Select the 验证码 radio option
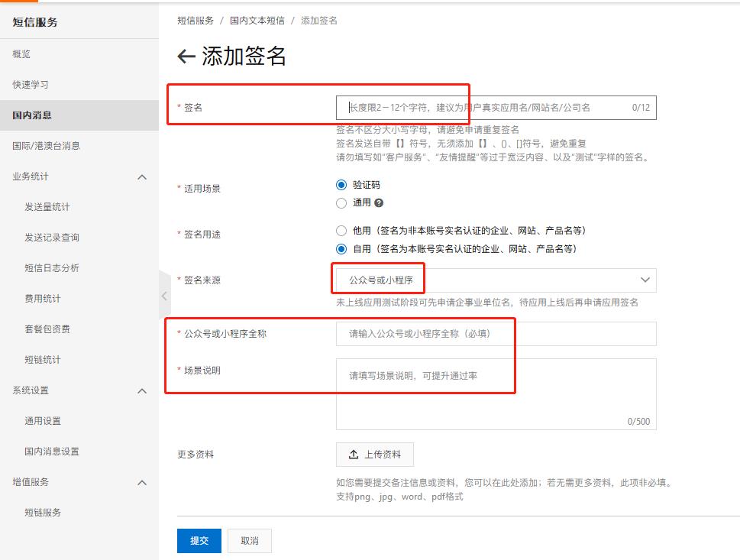The height and width of the screenshot is (560, 740). click(341, 185)
